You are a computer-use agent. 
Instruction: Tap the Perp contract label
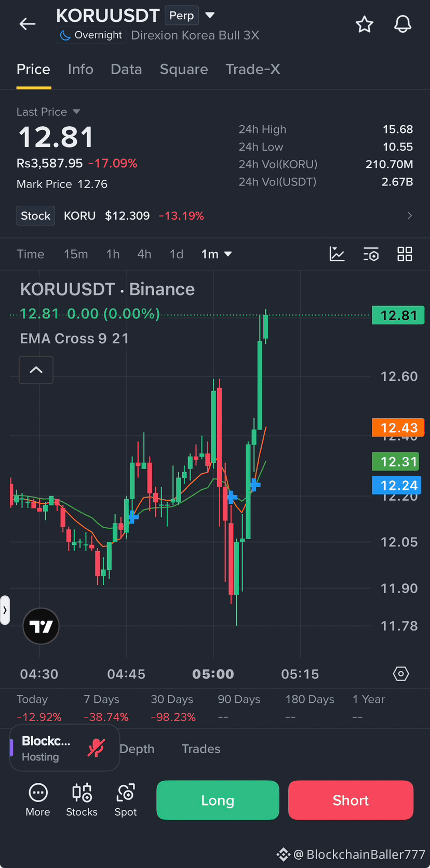click(181, 16)
